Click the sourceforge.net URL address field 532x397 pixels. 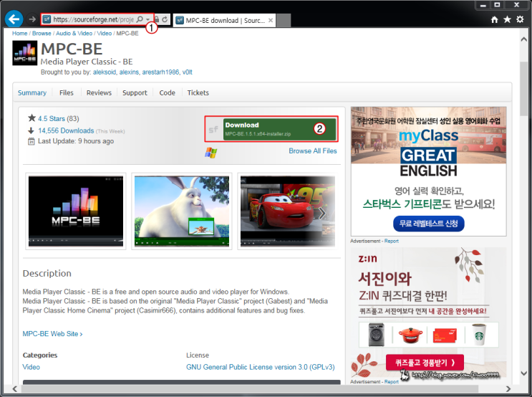click(93, 19)
